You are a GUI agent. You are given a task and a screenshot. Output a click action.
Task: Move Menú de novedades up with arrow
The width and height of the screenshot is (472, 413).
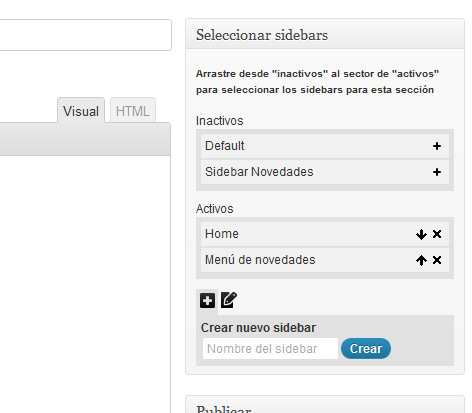click(x=421, y=260)
